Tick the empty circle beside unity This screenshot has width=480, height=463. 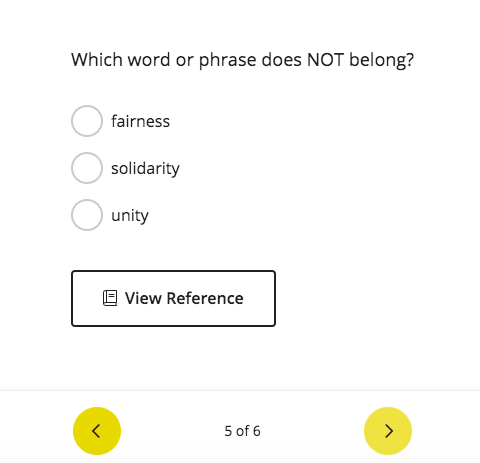pyautogui.click(x=87, y=215)
